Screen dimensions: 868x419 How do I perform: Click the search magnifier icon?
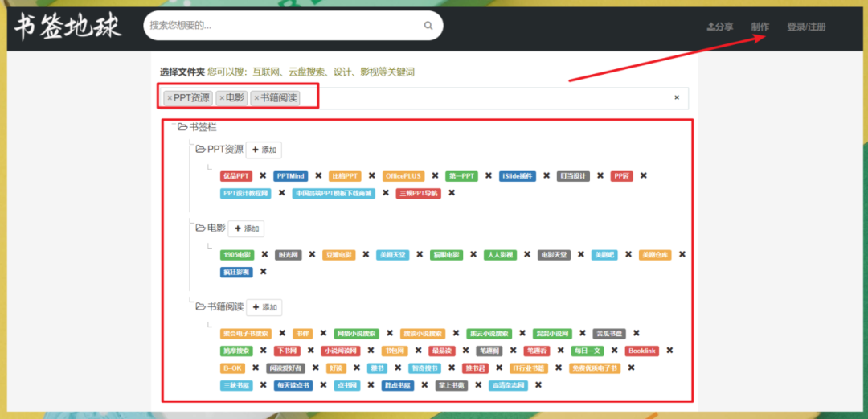428,26
